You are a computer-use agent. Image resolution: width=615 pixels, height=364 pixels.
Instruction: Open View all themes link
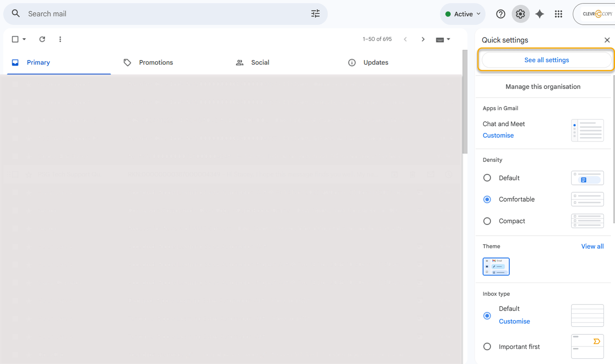pos(592,246)
